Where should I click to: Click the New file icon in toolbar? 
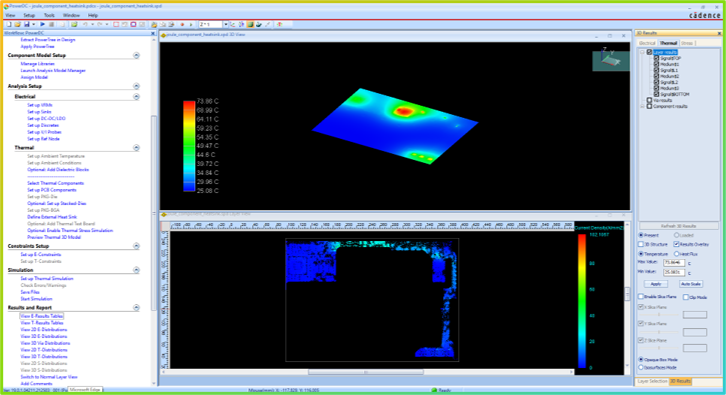tap(8, 24)
